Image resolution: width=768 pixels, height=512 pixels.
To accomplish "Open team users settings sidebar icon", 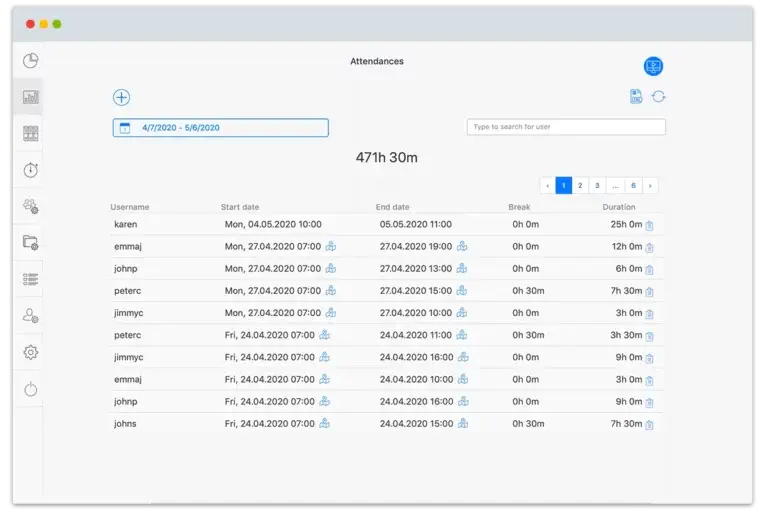I will coord(30,206).
